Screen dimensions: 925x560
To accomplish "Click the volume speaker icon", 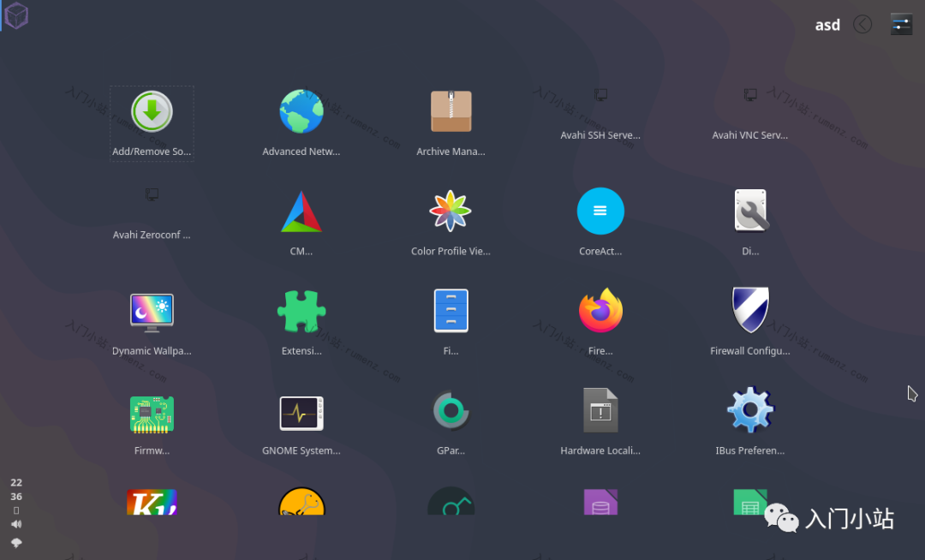I will click(16, 524).
